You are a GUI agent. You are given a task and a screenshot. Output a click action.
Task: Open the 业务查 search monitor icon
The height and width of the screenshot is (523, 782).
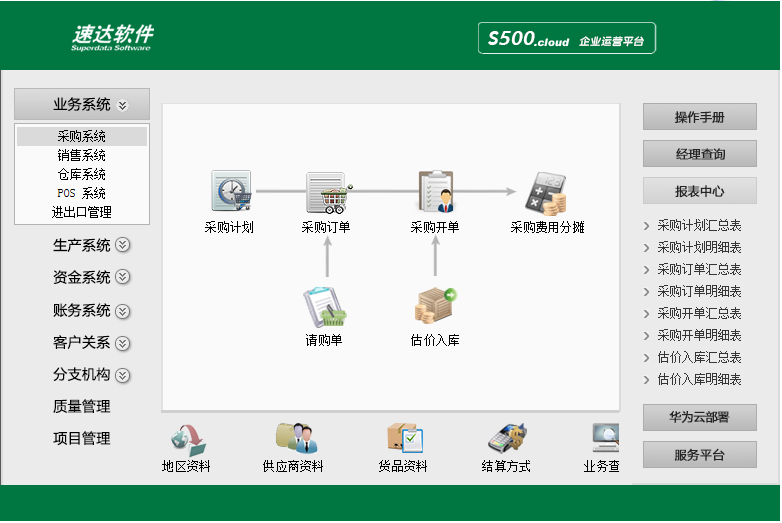pyautogui.click(x=606, y=437)
